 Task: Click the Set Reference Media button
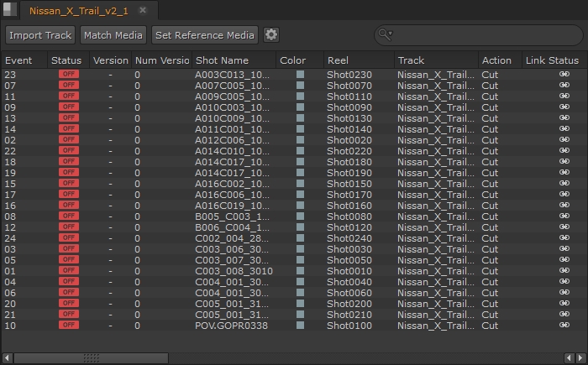tap(205, 35)
